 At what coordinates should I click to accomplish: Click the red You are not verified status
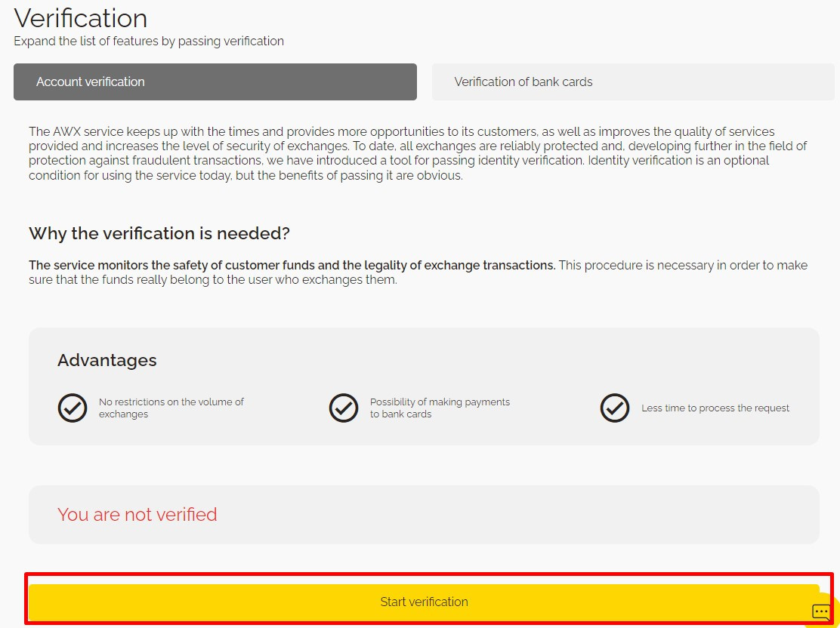coord(137,515)
